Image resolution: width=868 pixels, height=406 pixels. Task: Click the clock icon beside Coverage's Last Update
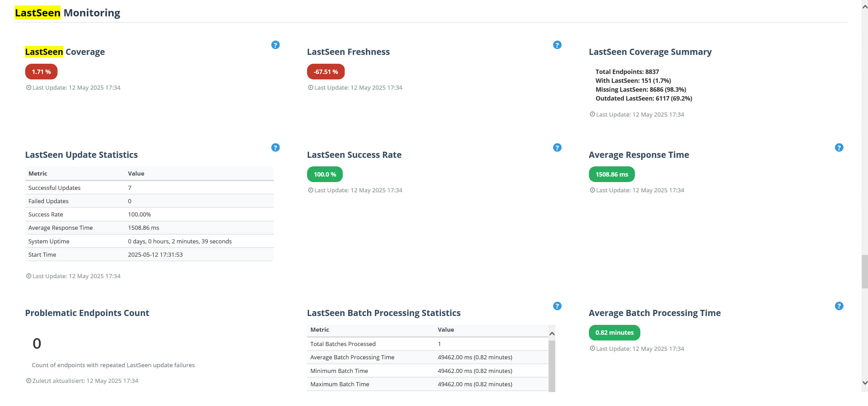coord(29,87)
